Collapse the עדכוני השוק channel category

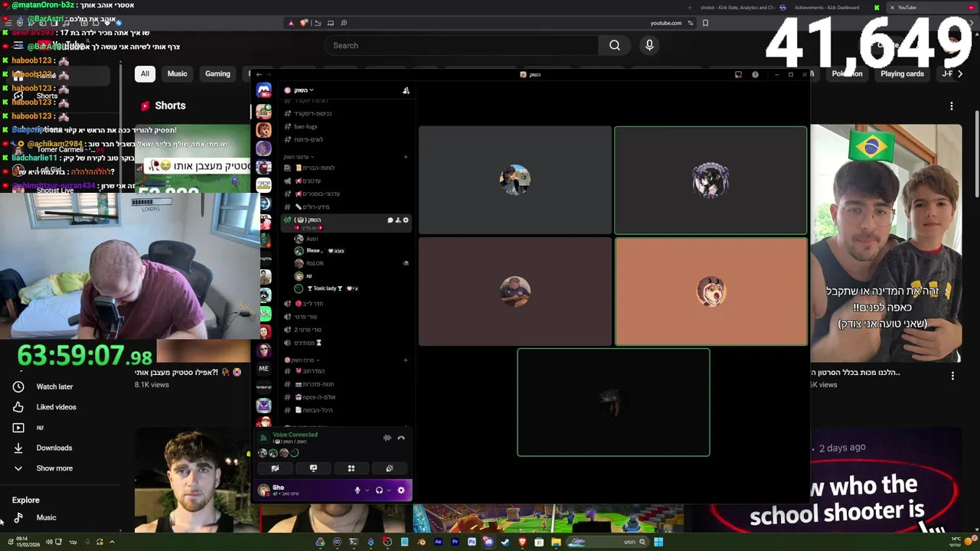pos(299,157)
